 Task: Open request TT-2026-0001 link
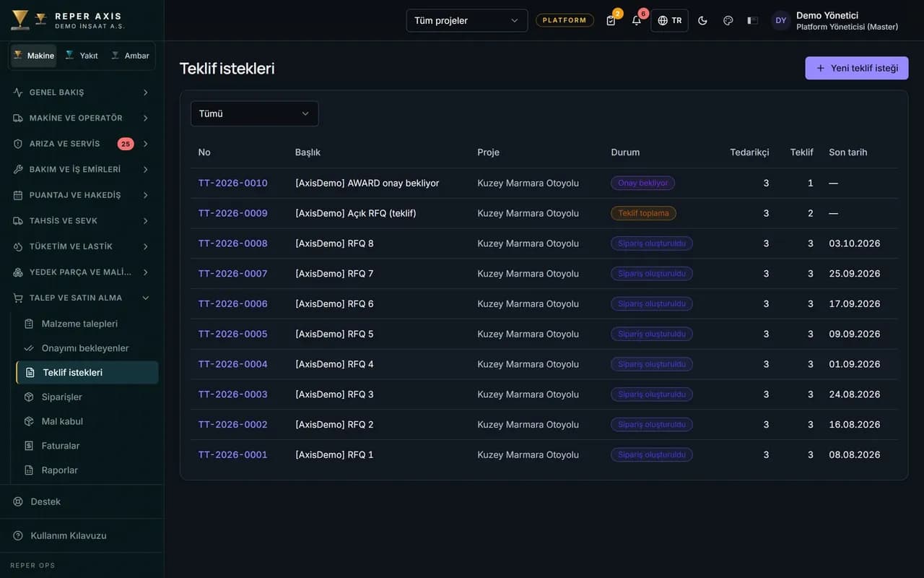click(x=232, y=454)
